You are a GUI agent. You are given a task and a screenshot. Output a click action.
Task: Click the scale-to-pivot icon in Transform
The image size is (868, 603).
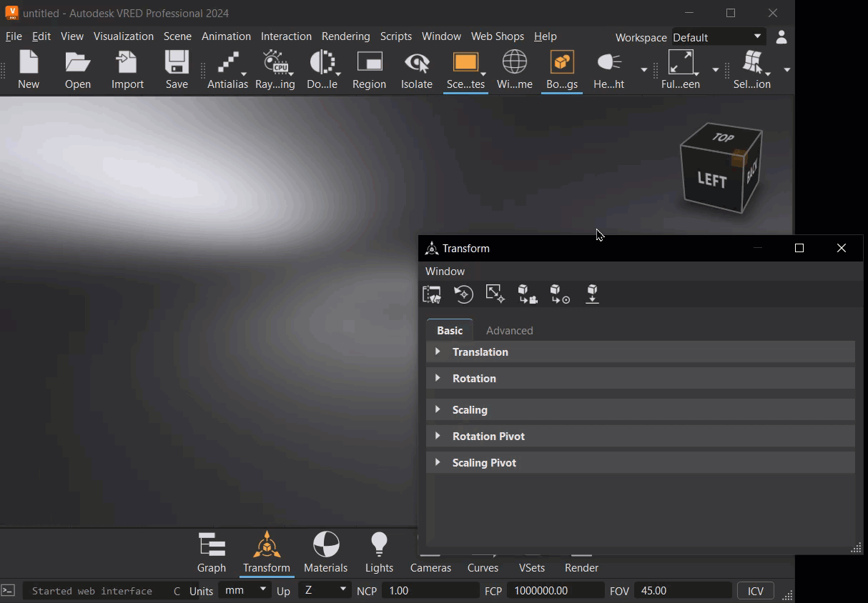(x=495, y=294)
